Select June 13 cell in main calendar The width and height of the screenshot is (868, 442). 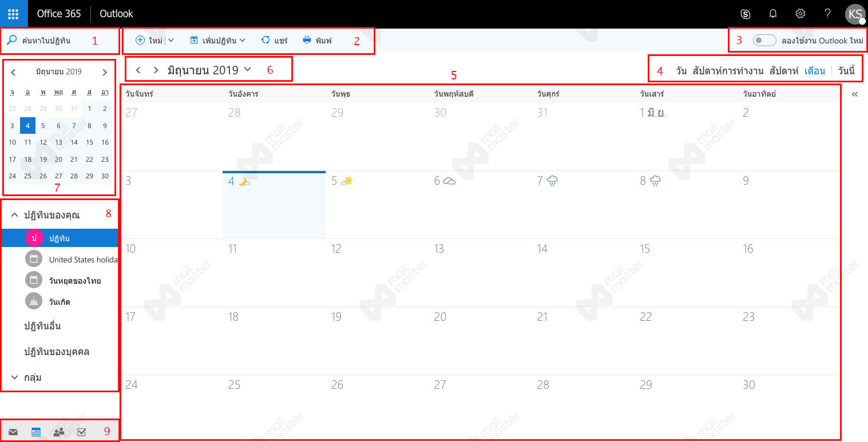click(x=480, y=272)
